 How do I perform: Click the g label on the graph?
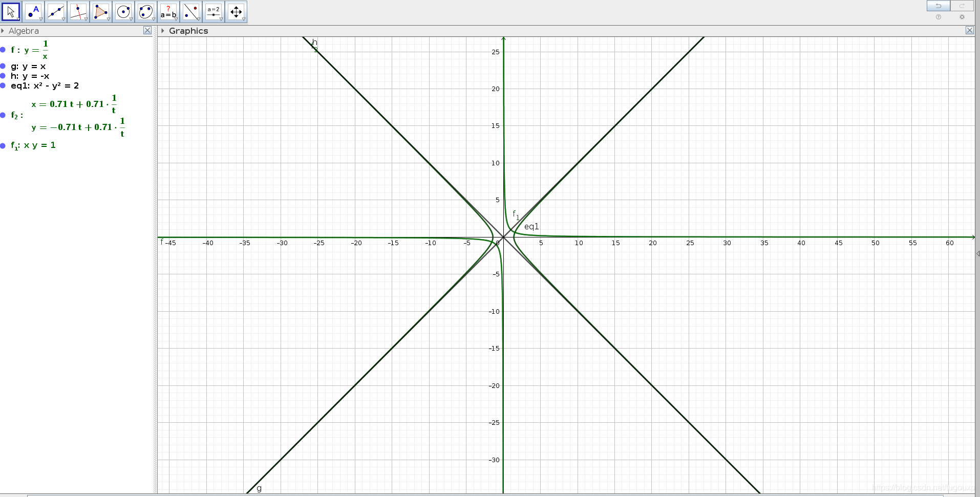click(259, 488)
